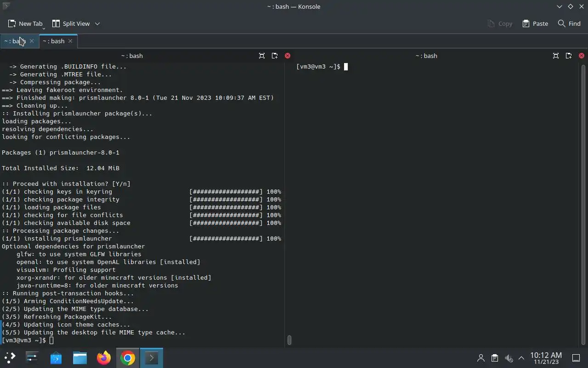Open System Settings from the taskbar
This screenshot has height=368, width=588.
click(x=32, y=358)
